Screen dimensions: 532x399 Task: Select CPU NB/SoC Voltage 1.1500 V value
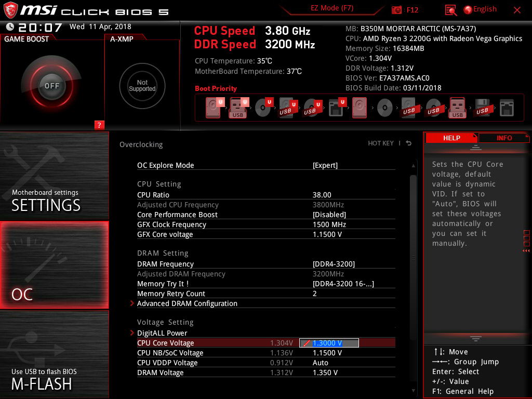coord(327,353)
